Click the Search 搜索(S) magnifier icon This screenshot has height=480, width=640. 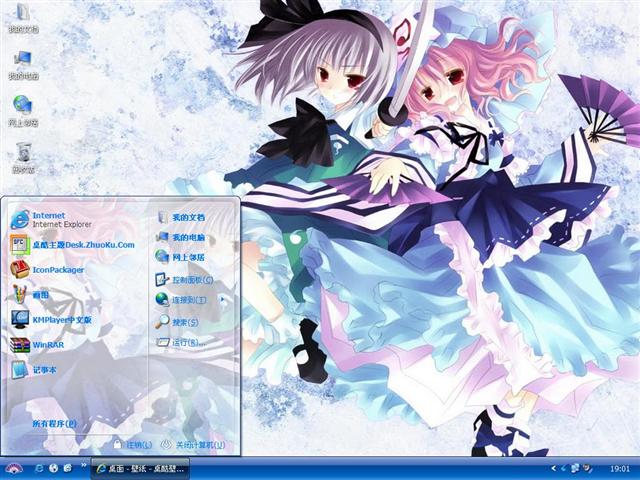click(162, 322)
